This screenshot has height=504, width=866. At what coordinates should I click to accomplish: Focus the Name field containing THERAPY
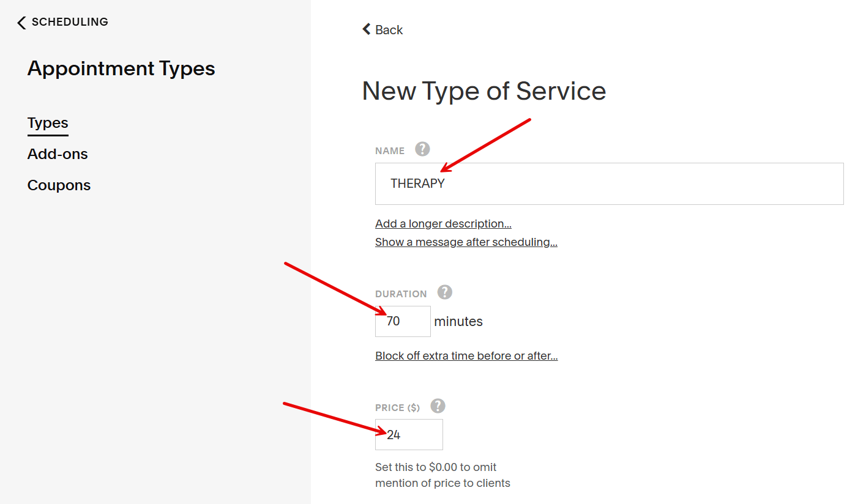pos(609,183)
